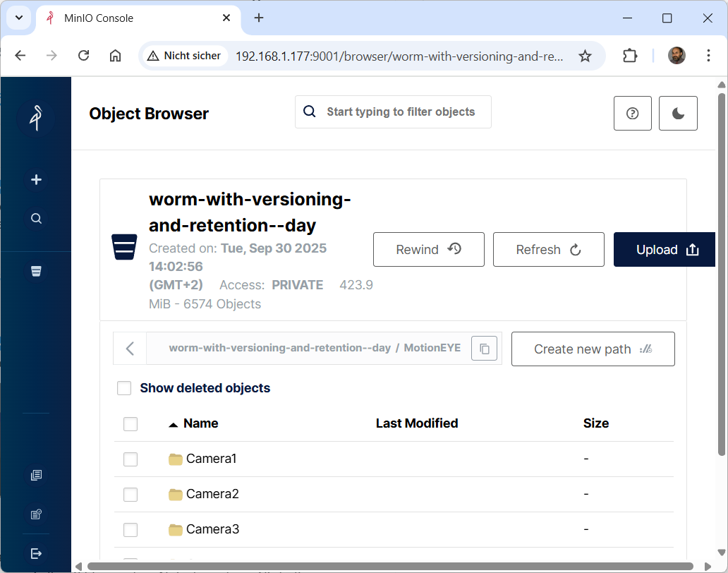The height and width of the screenshot is (573, 728).
Task: Click the sign out icon in sidebar
Action: point(36,553)
